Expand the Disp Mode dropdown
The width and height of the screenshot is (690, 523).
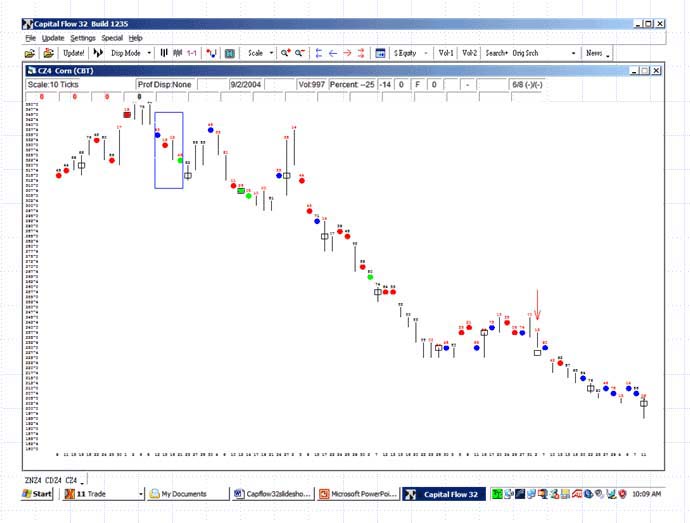149,52
